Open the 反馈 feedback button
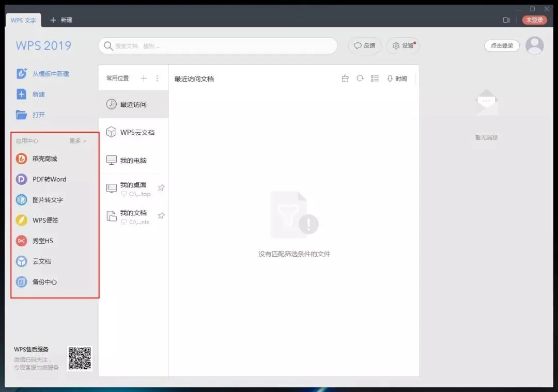558x392 pixels. pyautogui.click(x=364, y=45)
